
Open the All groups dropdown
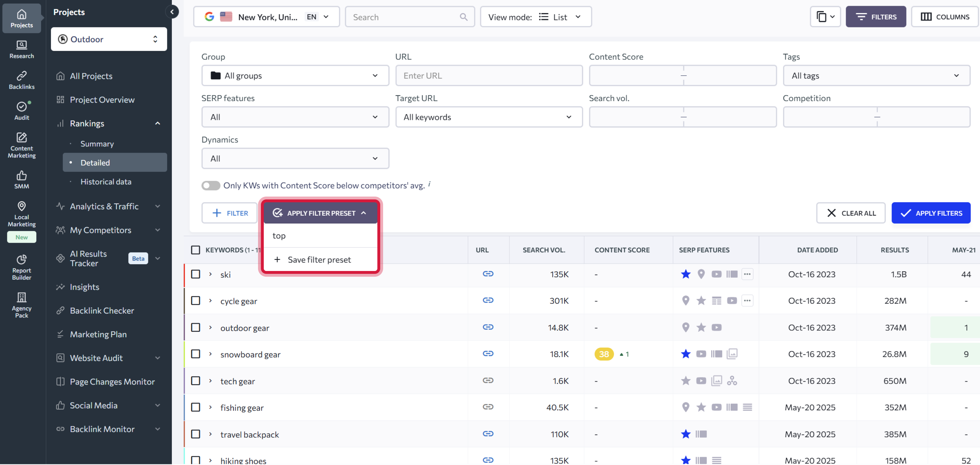(x=295, y=76)
